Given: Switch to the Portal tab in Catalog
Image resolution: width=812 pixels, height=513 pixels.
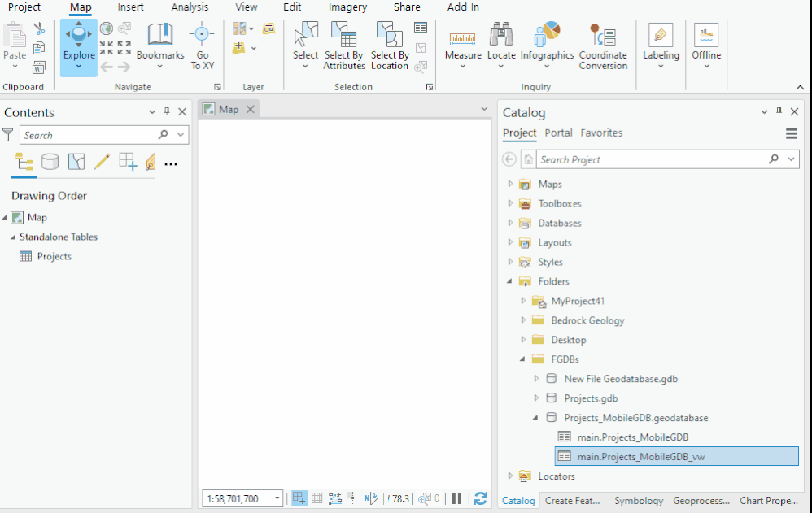Looking at the screenshot, I should [558, 133].
